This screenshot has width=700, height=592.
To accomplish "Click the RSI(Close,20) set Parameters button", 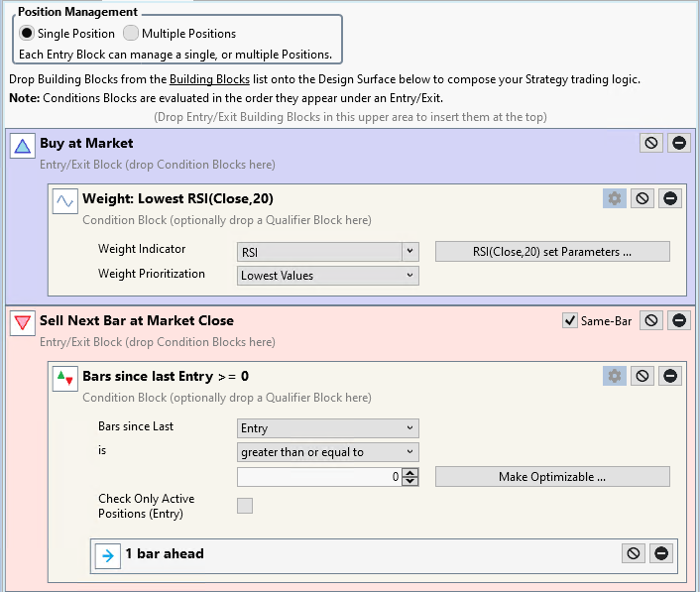I will pos(552,252).
